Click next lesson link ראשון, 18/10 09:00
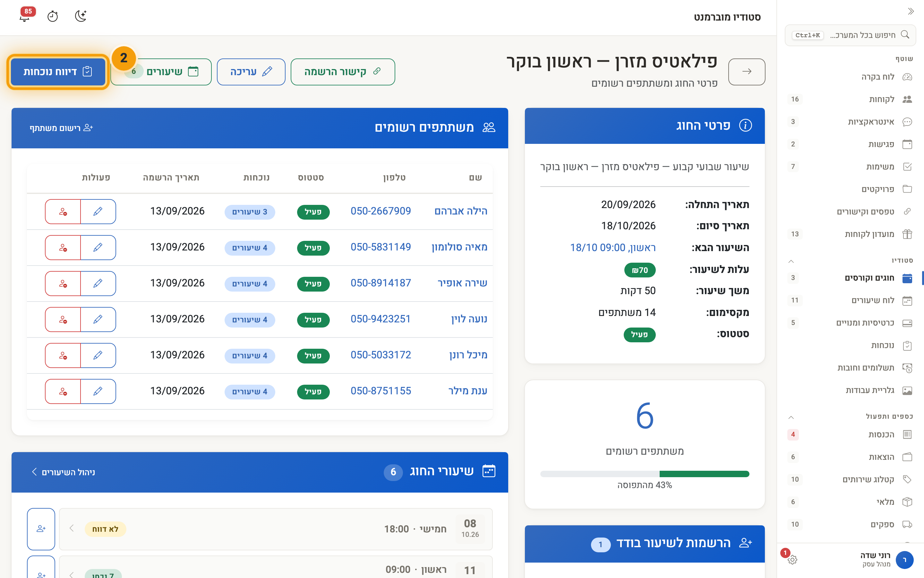Image resolution: width=924 pixels, height=578 pixels. click(x=613, y=248)
